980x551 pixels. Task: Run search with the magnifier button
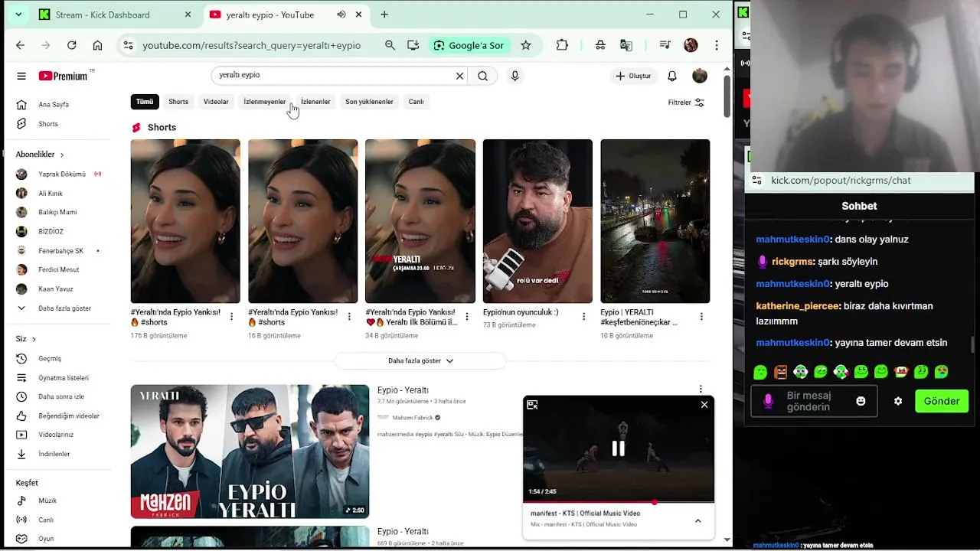[x=482, y=76]
